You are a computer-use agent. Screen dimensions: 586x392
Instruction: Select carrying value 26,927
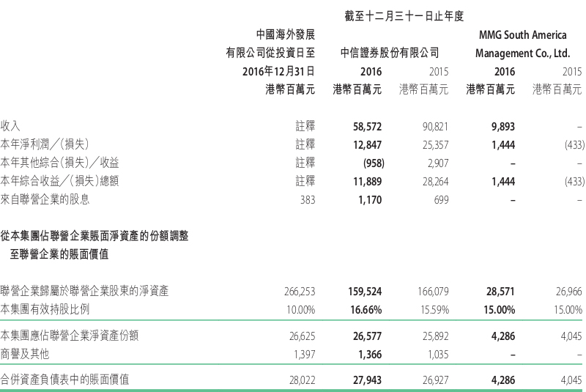435,380
